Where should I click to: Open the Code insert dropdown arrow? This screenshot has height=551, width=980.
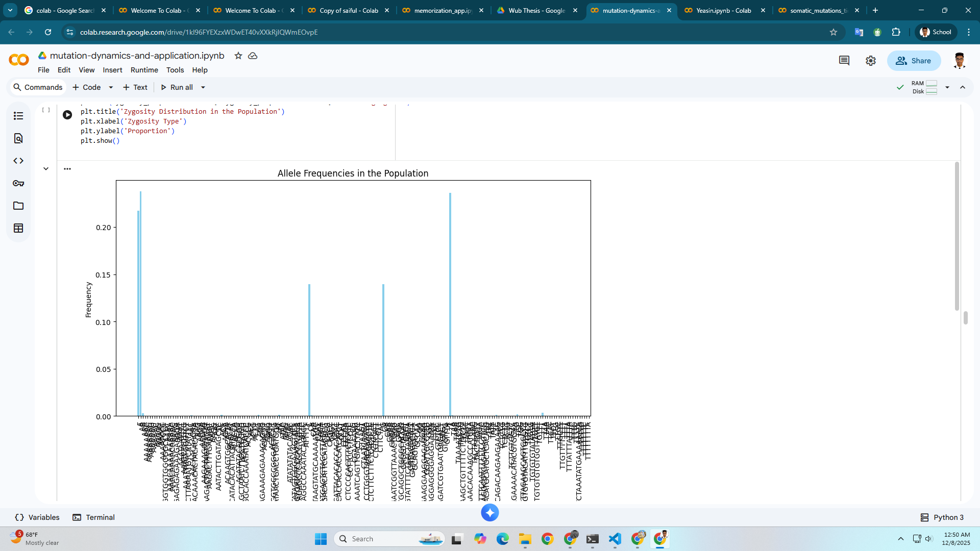click(111, 87)
